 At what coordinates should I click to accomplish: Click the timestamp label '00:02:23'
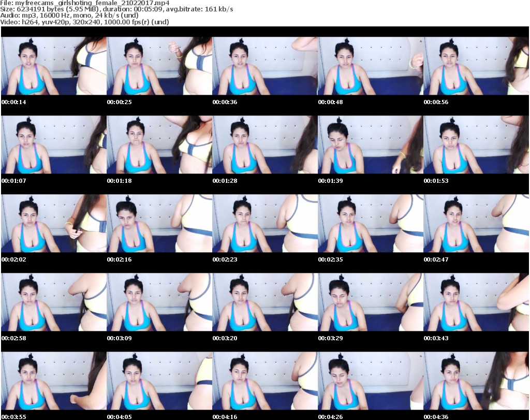(225, 259)
